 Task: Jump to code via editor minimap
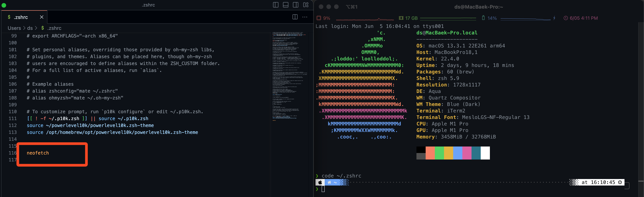tap(290, 77)
